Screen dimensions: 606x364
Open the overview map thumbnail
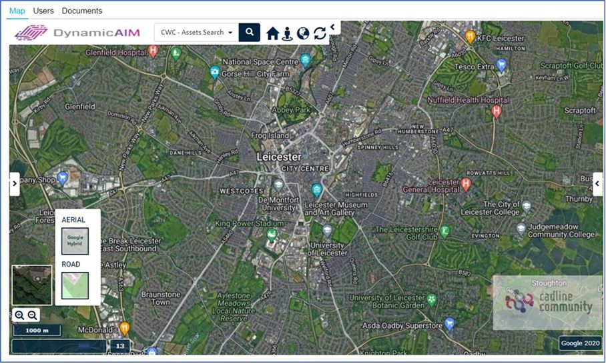(x=31, y=285)
